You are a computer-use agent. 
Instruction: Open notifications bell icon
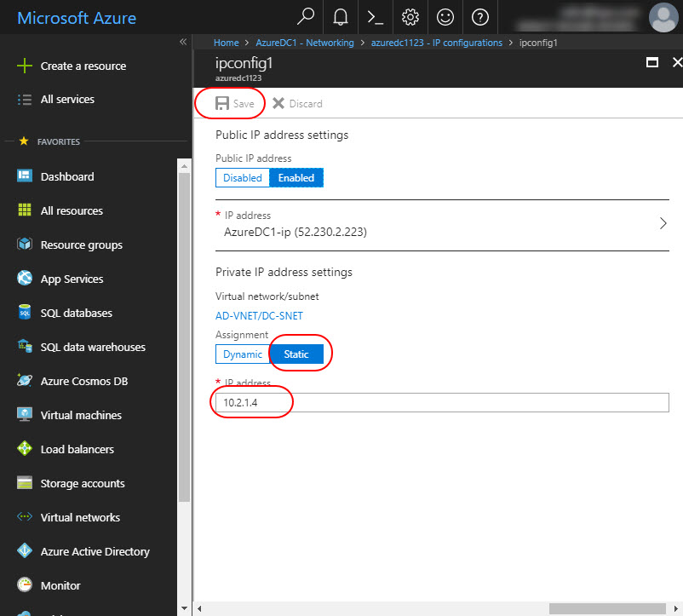(x=340, y=17)
